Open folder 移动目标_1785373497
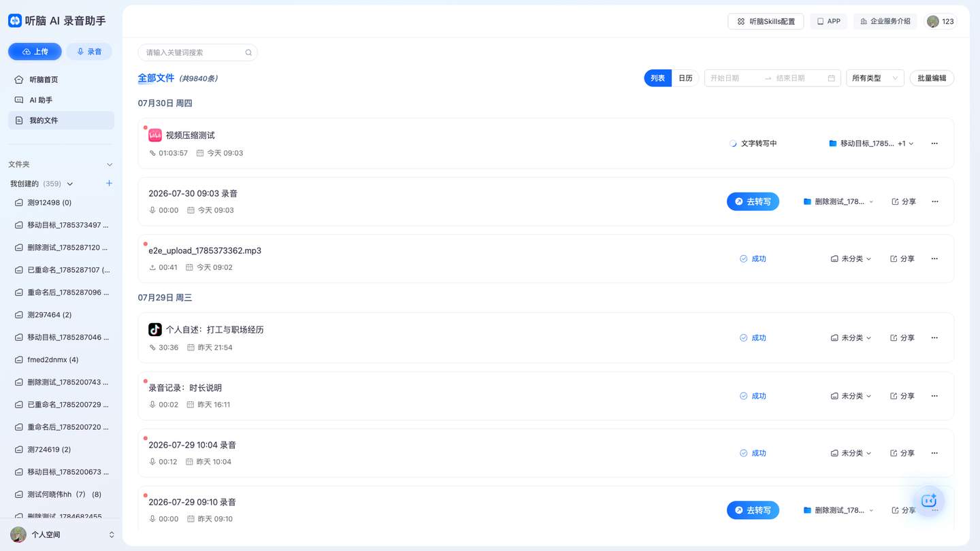 (x=61, y=225)
